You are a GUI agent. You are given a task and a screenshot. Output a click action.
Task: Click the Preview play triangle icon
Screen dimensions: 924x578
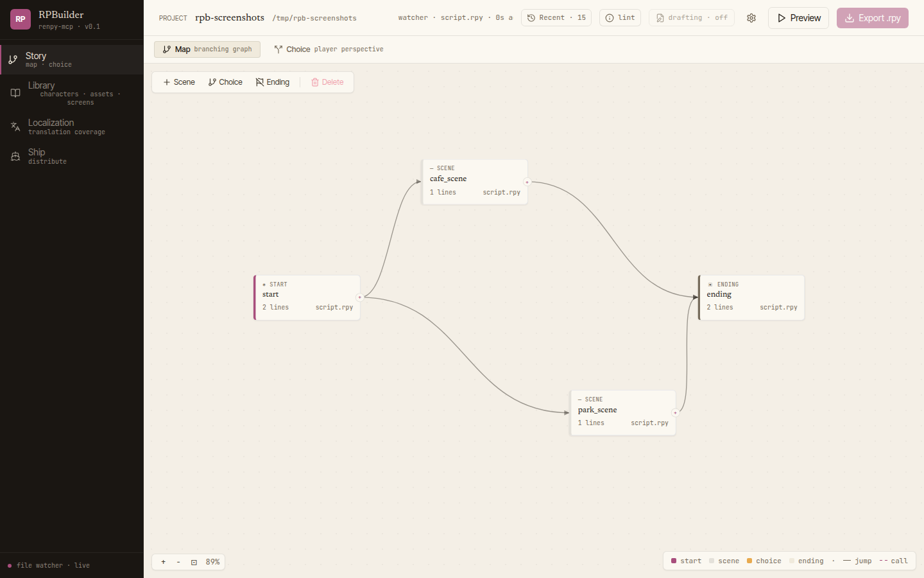click(x=782, y=18)
